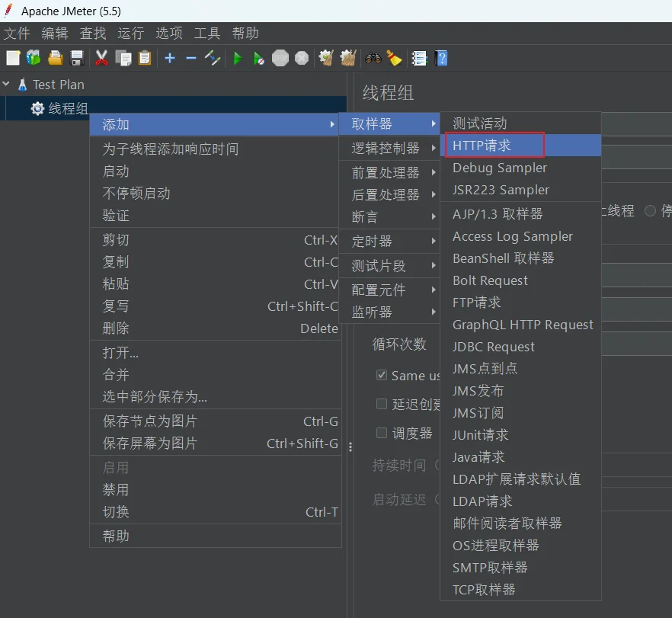Toggle the Same user checkbox

[x=382, y=375]
